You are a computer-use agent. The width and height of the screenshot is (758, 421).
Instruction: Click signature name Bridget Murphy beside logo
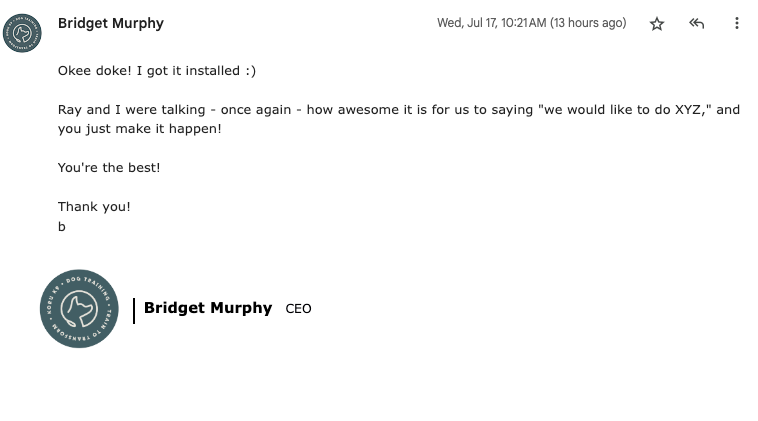point(208,308)
